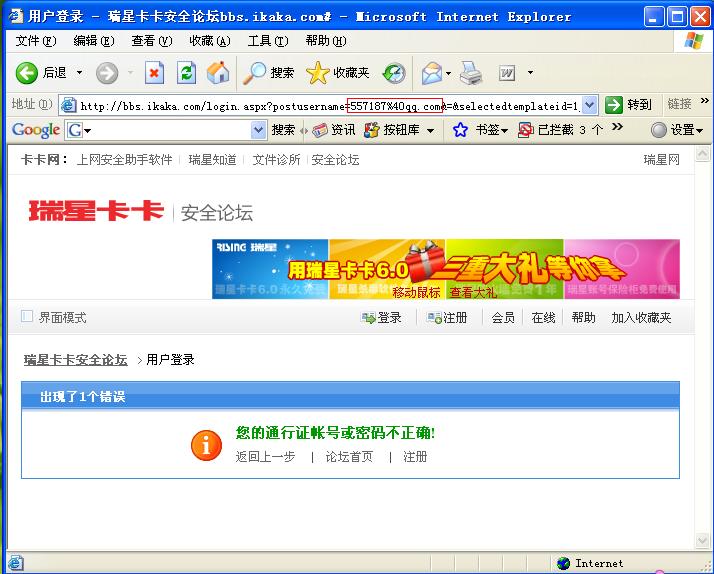Expand the 按钮库 dropdown arrow
Viewport: 714px width, 574px height.
click(x=430, y=131)
